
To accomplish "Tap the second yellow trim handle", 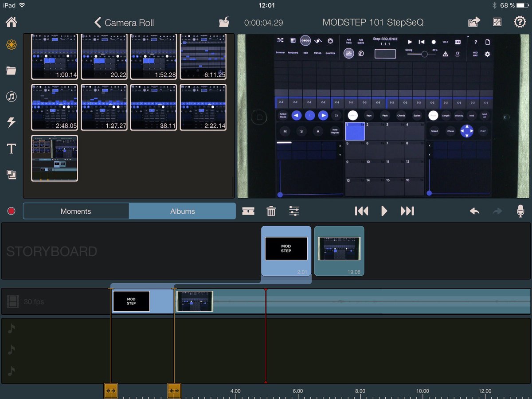I will pos(174,391).
